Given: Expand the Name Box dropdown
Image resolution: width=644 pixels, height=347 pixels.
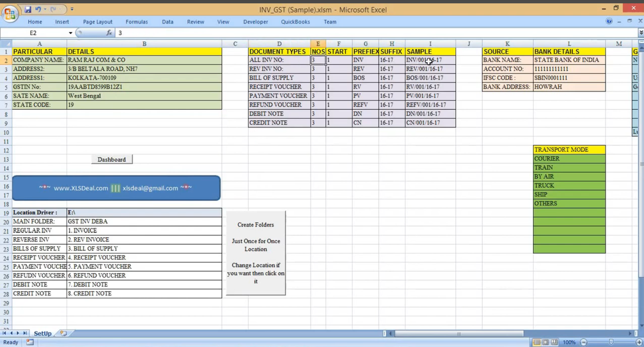Looking at the screenshot, I should tap(70, 33).
